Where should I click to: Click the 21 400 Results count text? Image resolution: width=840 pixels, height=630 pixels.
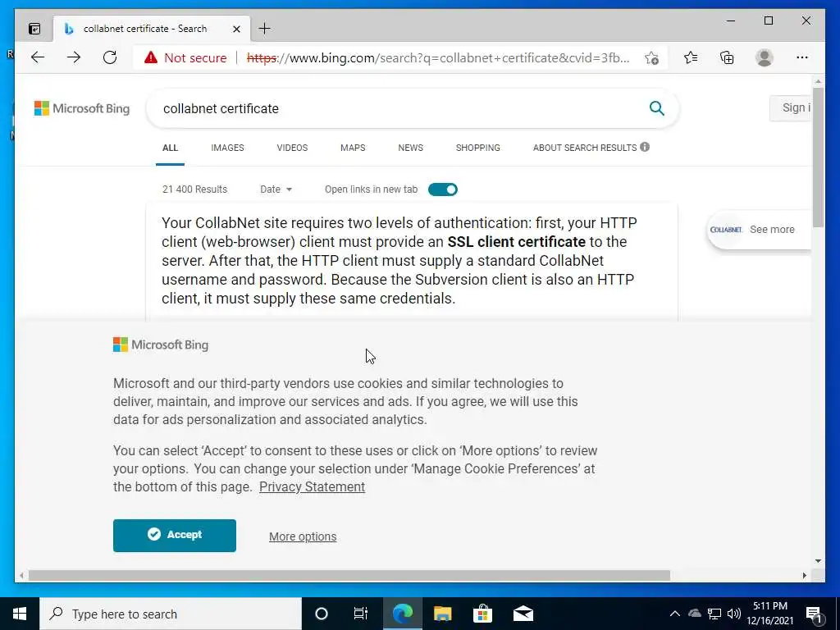tap(195, 189)
